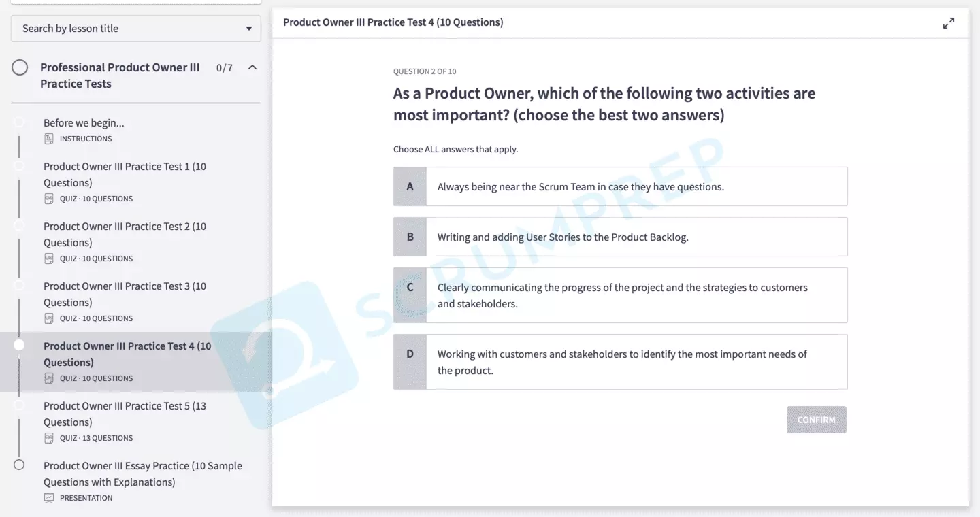The image size is (980, 517).
Task: Open the Search by lesson title dropdown
Action: click(136, 29)
